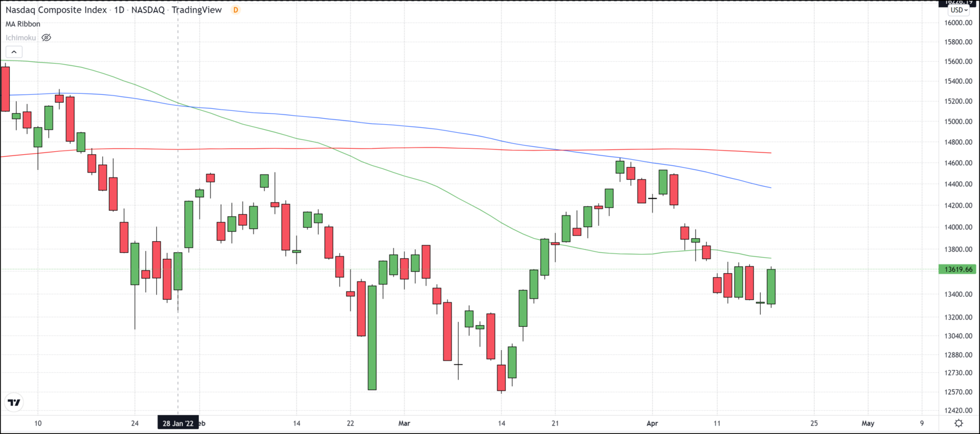Click the Apr label on the time axis
This screenshot has width=980, height=434.
[652, 423]
